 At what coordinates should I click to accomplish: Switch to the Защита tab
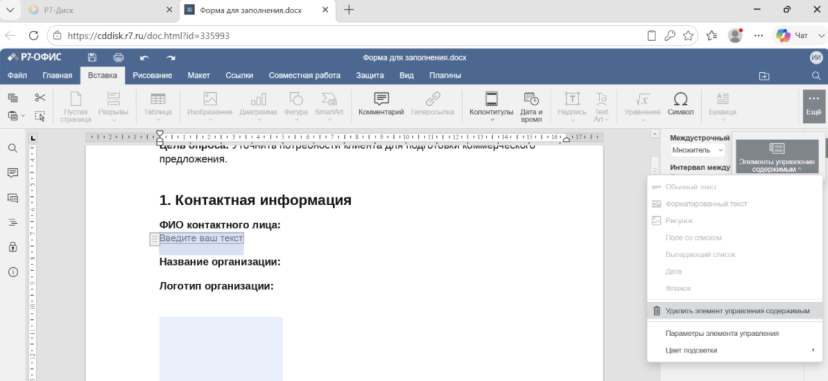coord(370,75)
